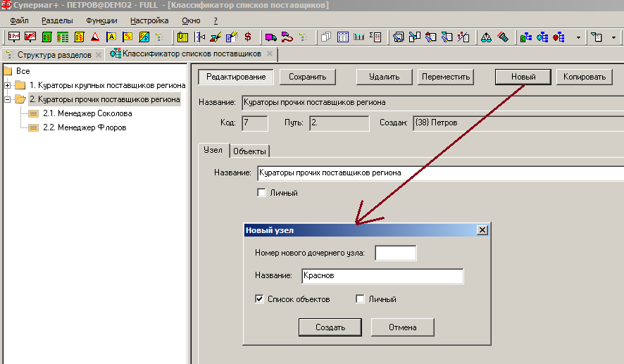The image size is (624, 364).
Task: Select the 2.1. Менеджер Соколова tree item
Action: (87, 113)
